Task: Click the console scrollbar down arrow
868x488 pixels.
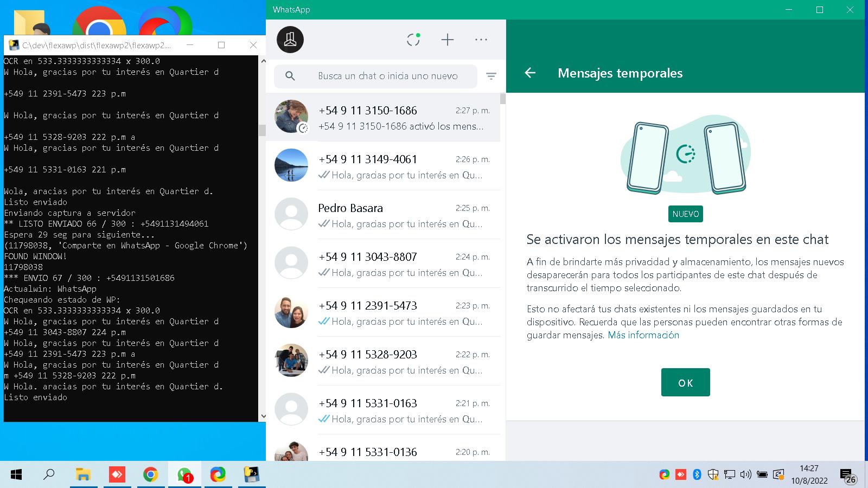Action: (263, 416)
